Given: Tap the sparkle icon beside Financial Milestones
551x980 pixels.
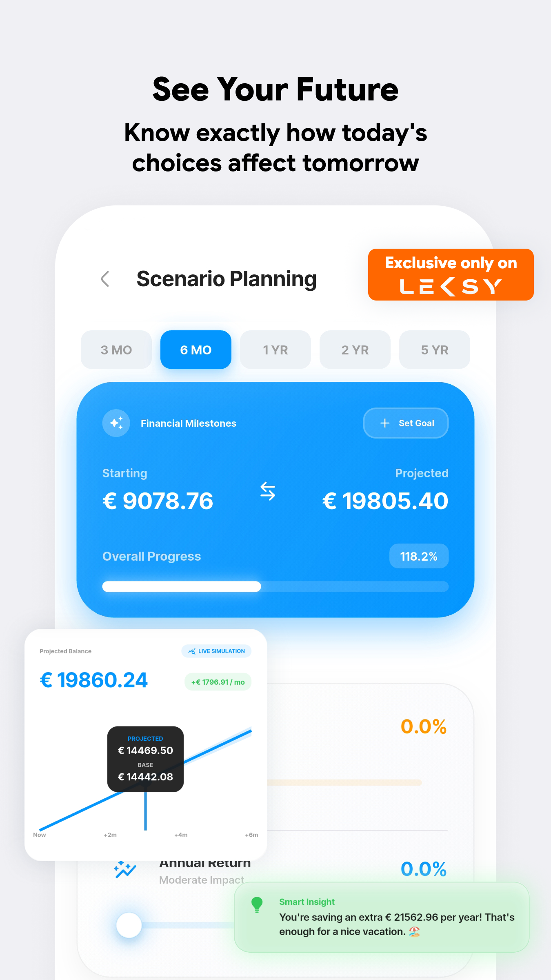Looking at the screenshot, I should pyautogui.click(x=116, y=423).
